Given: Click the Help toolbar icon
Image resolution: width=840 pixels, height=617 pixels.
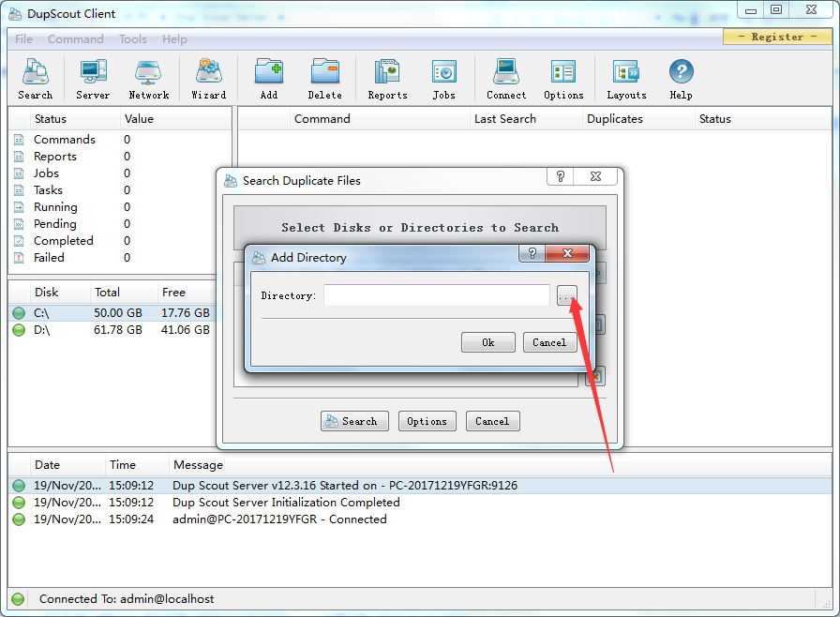Looking at the screenshot, I should [x=681, y=79].
